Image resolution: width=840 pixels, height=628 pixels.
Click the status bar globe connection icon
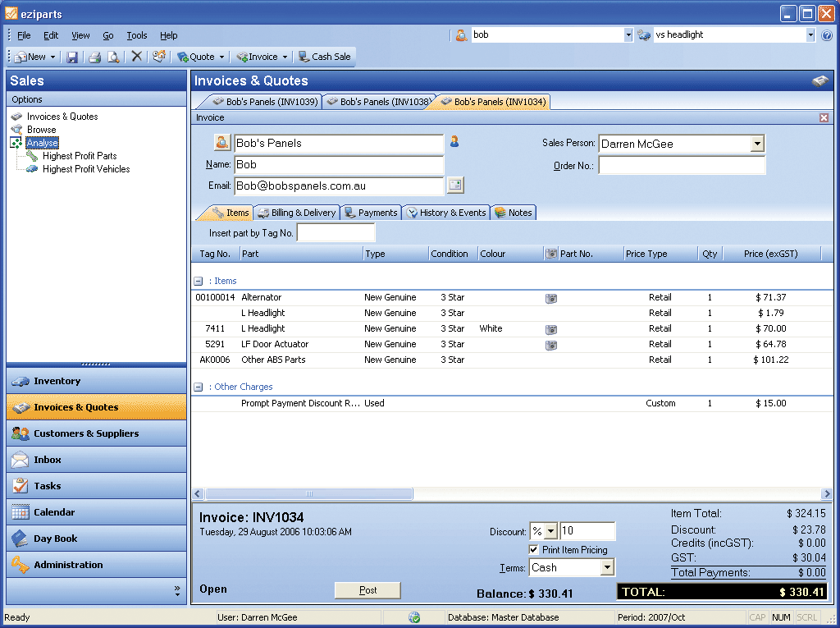414,617
